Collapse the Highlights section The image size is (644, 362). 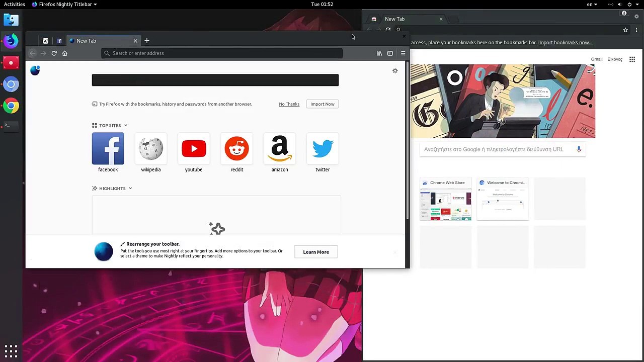tap(112, 189)
